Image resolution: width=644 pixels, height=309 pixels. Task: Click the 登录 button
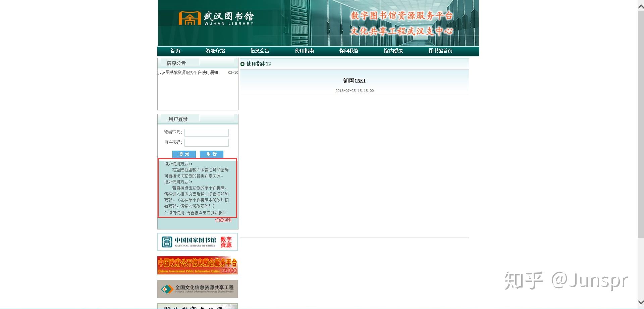(184, 154)
